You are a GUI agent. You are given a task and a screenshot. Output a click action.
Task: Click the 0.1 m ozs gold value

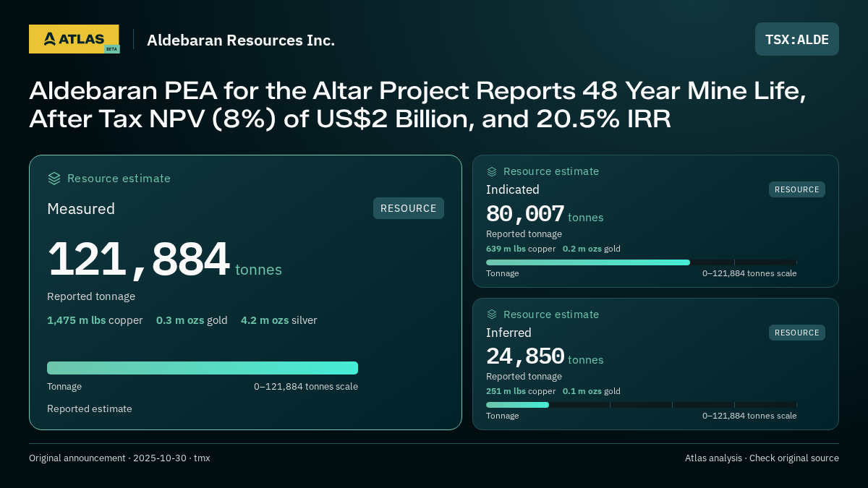pos(592,391)
